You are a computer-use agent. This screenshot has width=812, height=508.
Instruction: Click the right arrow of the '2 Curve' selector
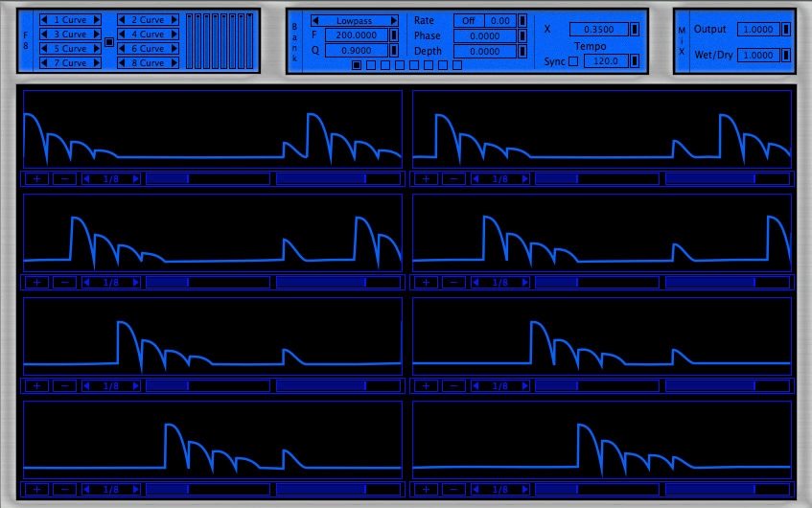(174, 20)
